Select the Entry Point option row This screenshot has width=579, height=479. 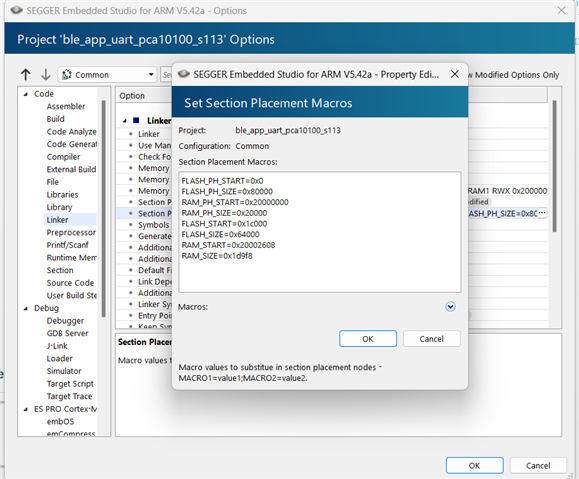click(155, 315)
